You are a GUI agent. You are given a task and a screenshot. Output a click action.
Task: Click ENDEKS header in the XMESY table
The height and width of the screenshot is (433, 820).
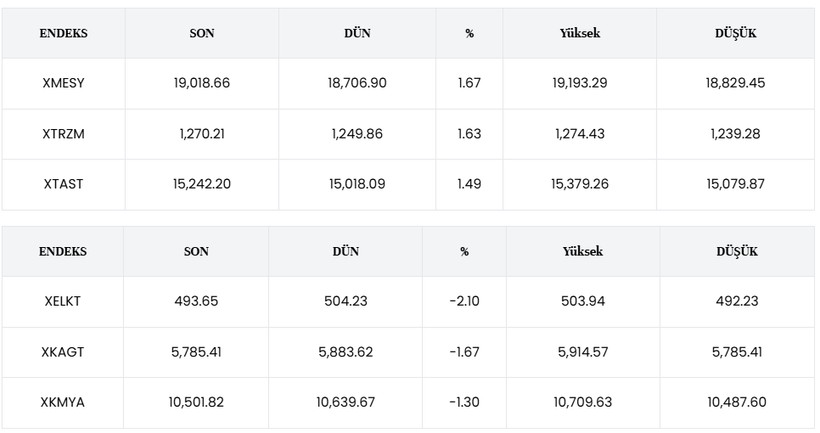(64, 33)
